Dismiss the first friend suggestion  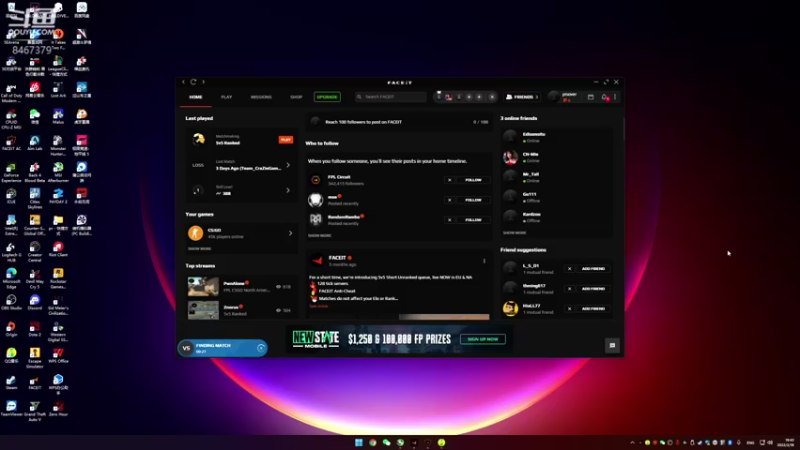(570, 269)
